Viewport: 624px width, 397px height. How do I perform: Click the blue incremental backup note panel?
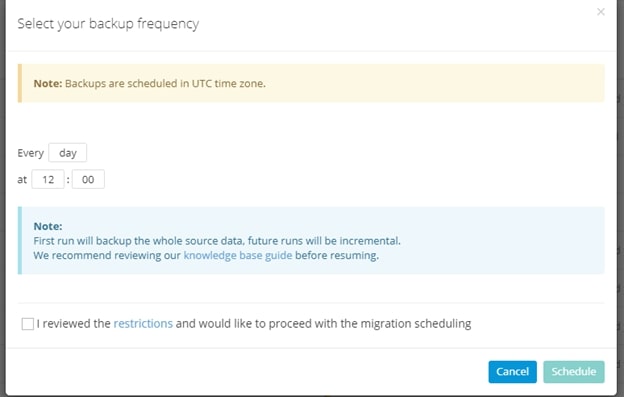[311, 240]
